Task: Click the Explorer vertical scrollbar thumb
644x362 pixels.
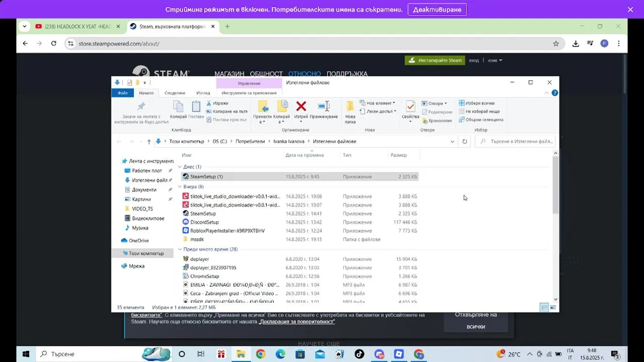Action: (555, 185)
